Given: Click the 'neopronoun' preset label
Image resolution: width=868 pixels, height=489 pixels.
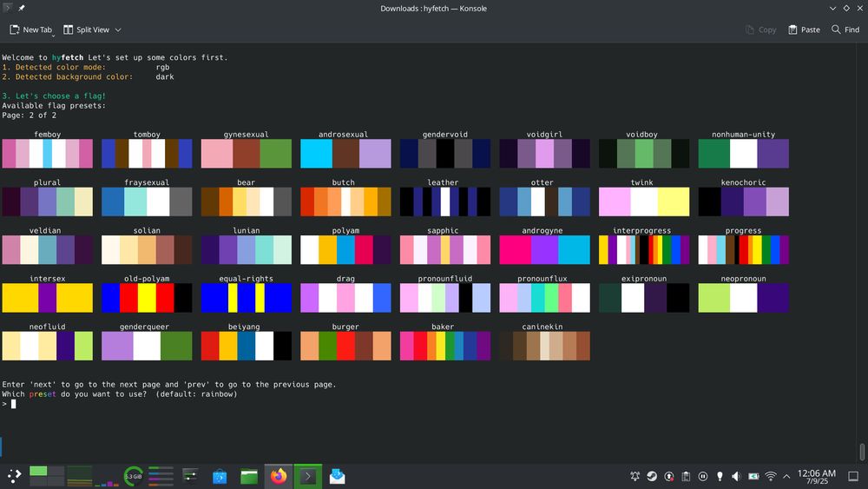Looking at the screenshot, I should pos(744,279).
